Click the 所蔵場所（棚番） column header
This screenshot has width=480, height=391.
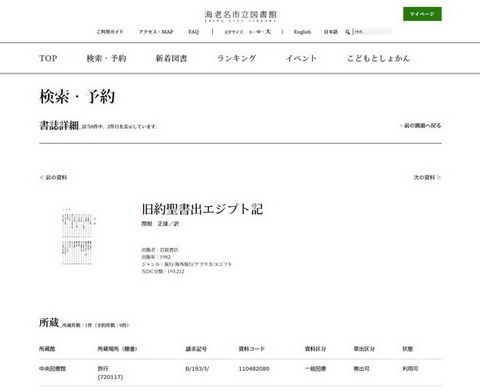(x=117, y=349)
